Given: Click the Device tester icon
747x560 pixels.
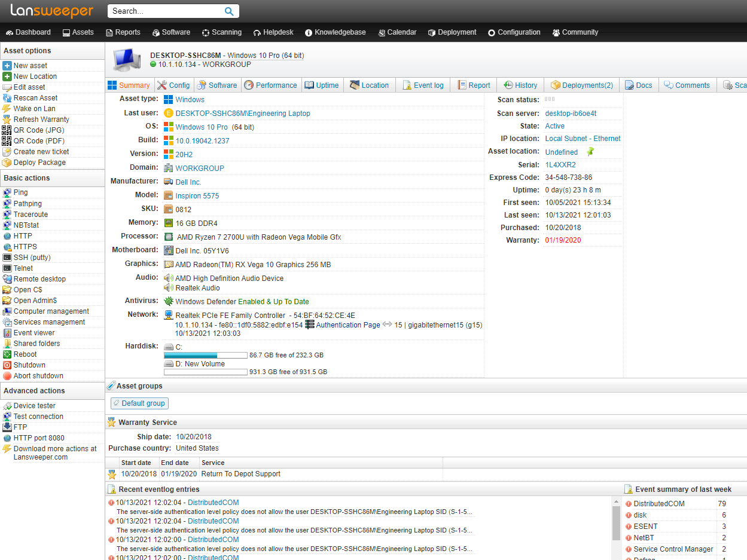Looking at the screenshot, I should point(7,406).
